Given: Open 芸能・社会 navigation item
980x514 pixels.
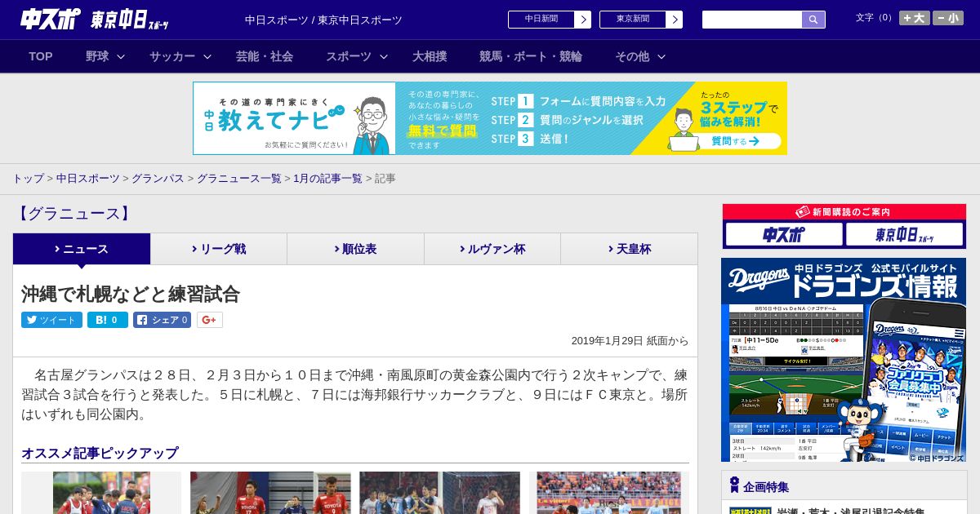Looking at the screenshot, I should coord(265,56).
